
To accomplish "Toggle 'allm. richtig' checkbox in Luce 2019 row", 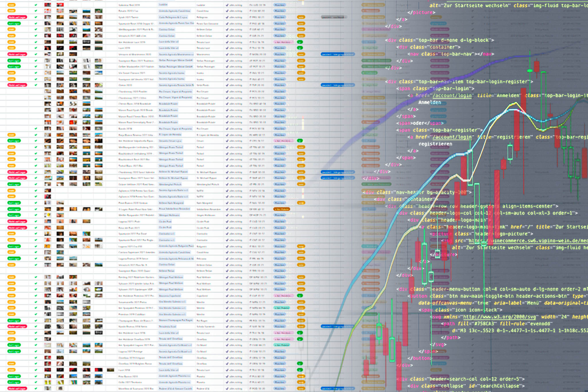I will click(x=227, y=48).
